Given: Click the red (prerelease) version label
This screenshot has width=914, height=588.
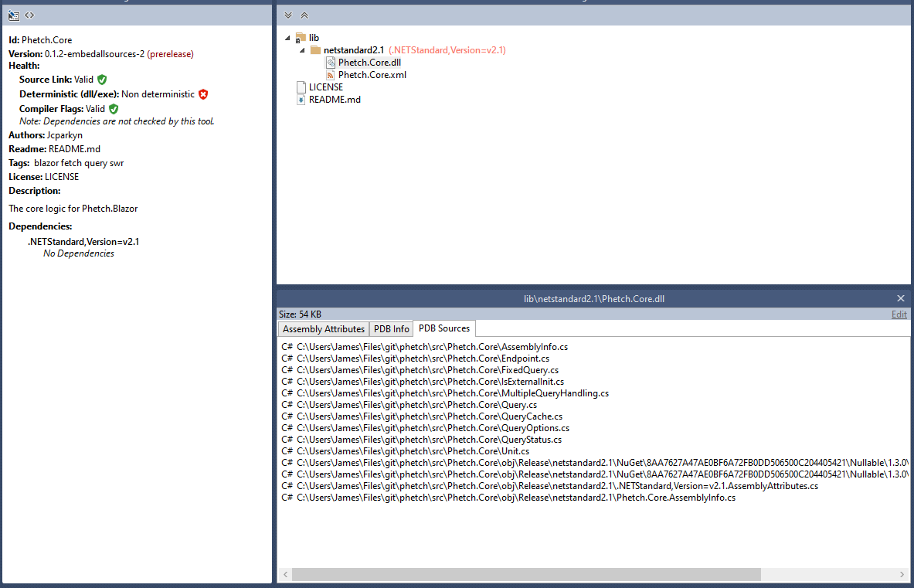Looking at the screenshot, I should pos(170,53).
